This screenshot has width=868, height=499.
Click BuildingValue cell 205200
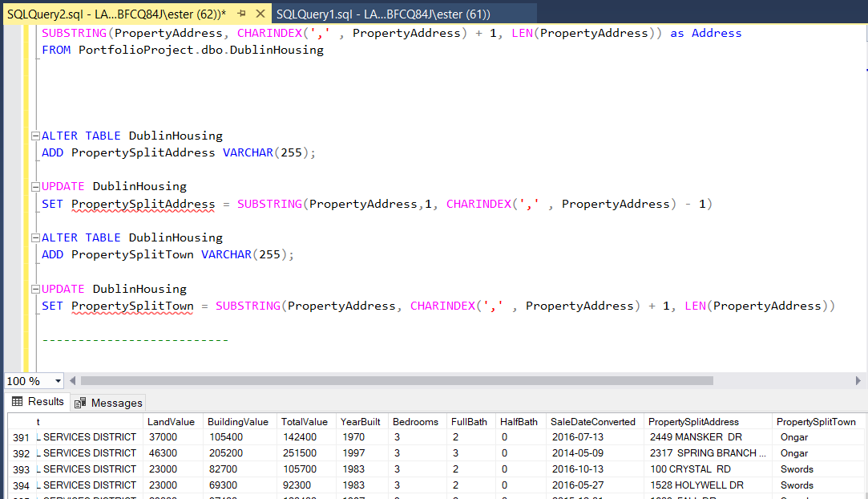point(240,453)
